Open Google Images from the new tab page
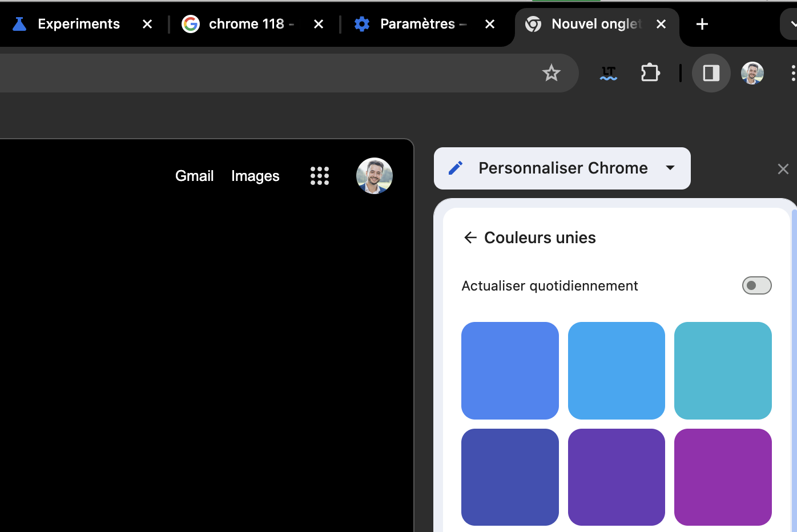797x532 pixels. point(255,176)
